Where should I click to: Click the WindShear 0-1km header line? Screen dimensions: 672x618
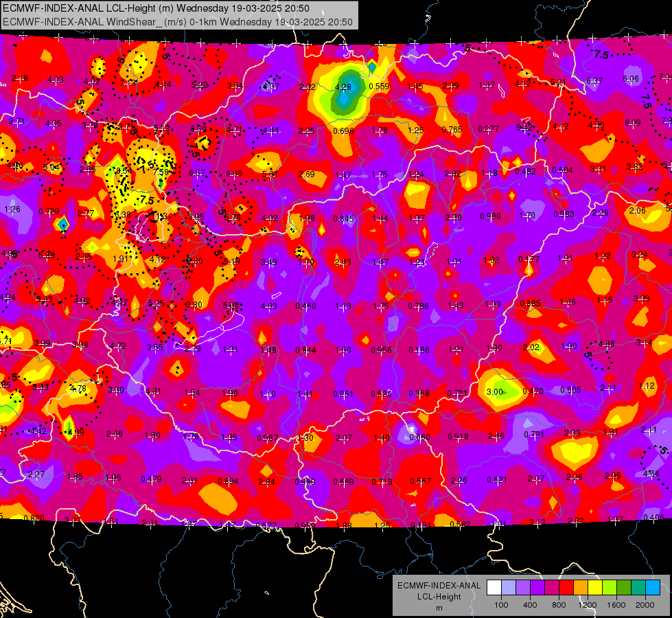[177, 22]
